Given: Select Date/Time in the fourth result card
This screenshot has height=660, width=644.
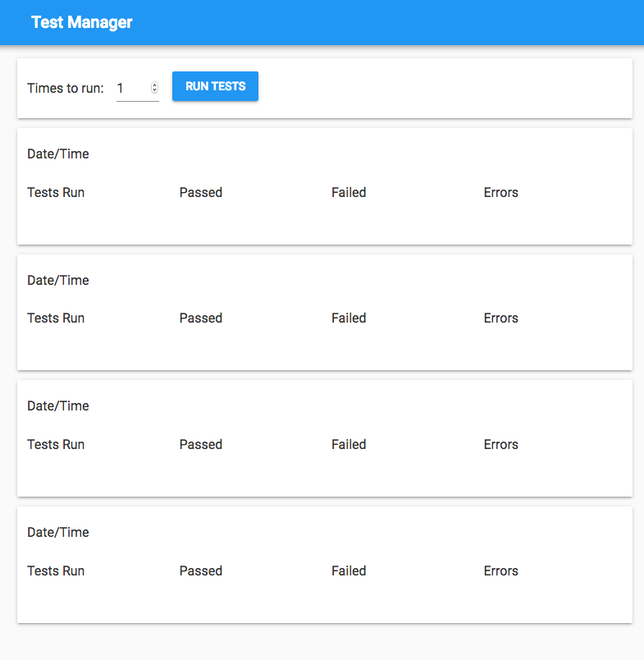Looking at the screenshot, I should click(58, 532).
